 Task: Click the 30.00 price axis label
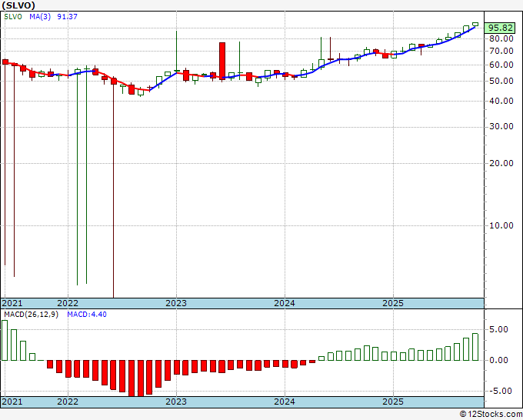pyautogui.click(x=501, y=126)
